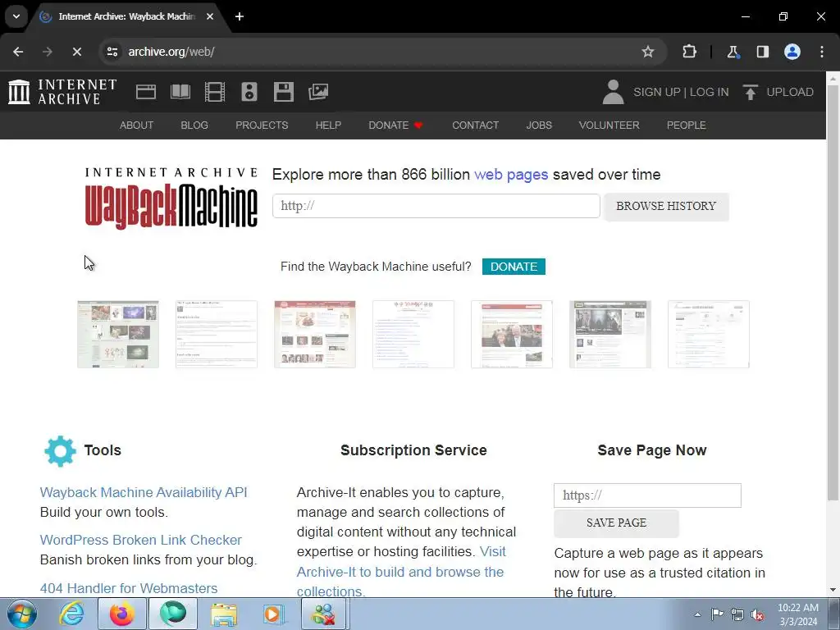Open the Images icon in header
This screenshot has height=630, width=840.
318,92
